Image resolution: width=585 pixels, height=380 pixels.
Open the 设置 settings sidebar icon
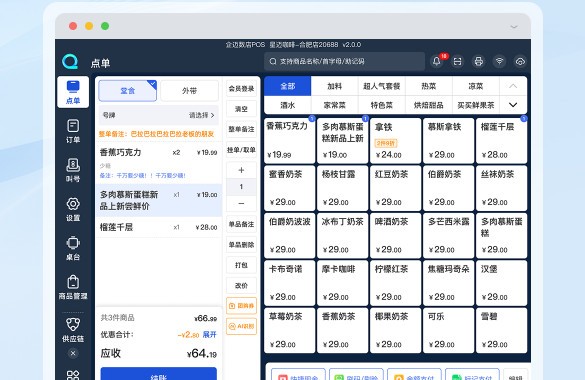pos(73,209)
